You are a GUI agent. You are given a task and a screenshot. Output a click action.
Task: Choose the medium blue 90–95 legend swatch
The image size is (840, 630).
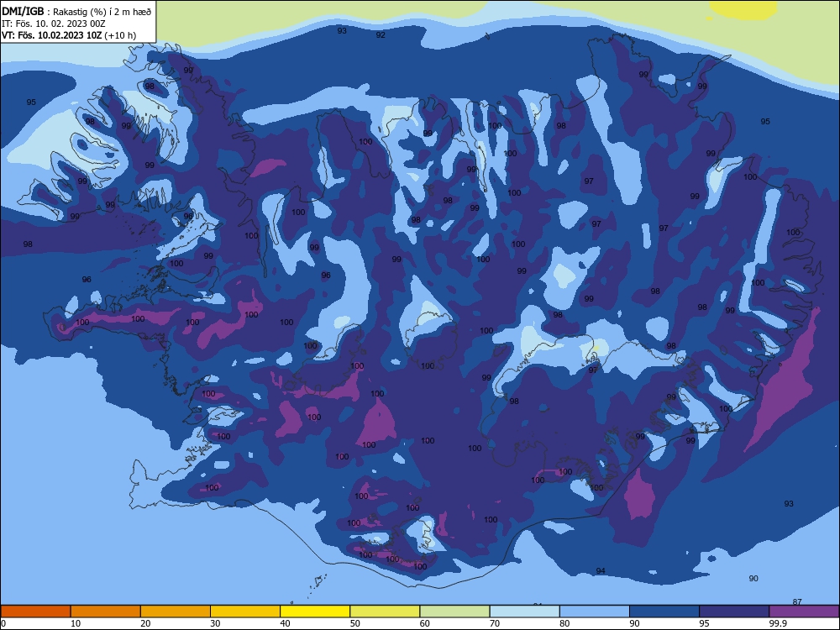tap(664, 612)
